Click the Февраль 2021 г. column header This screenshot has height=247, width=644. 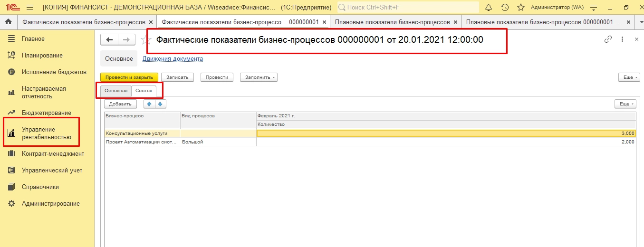click(x=446, y=116)
